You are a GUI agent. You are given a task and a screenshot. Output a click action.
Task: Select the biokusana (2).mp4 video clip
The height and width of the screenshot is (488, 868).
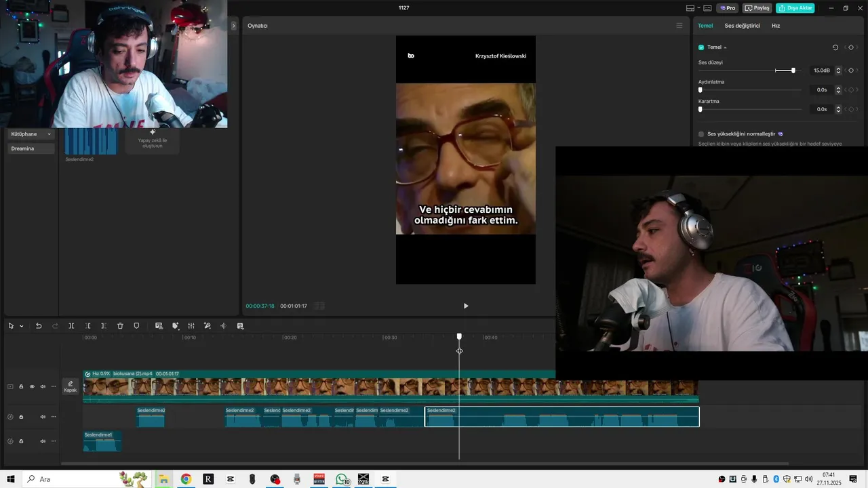pos(391,386)
